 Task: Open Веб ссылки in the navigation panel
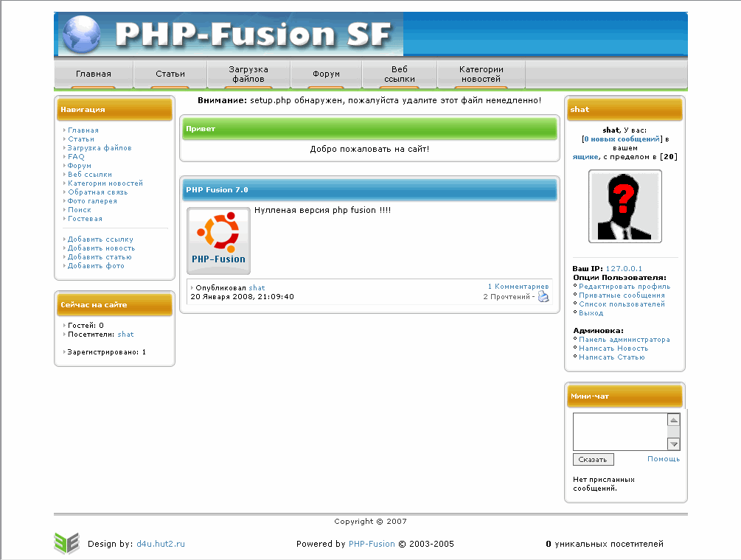pyautogui.click(x=90, y=175)
